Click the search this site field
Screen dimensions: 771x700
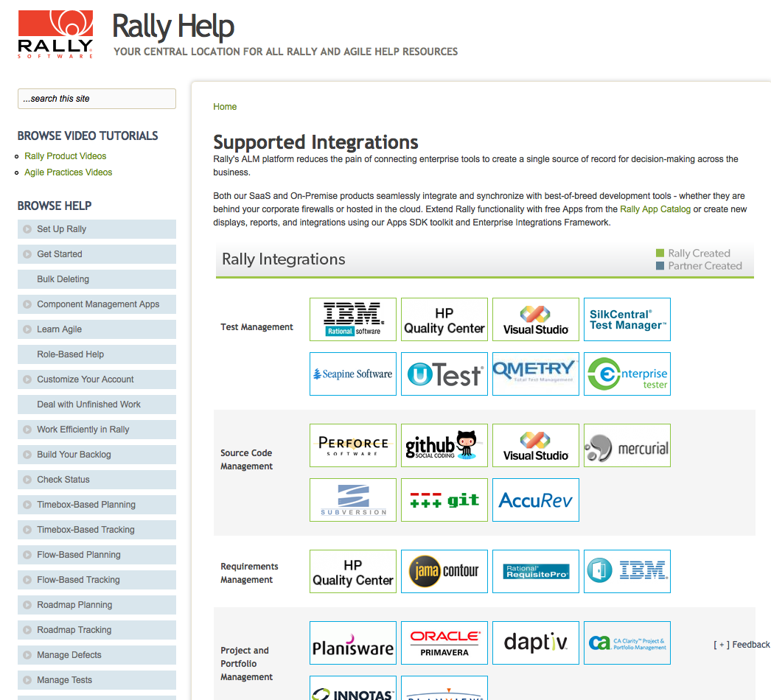click(97, 99)
